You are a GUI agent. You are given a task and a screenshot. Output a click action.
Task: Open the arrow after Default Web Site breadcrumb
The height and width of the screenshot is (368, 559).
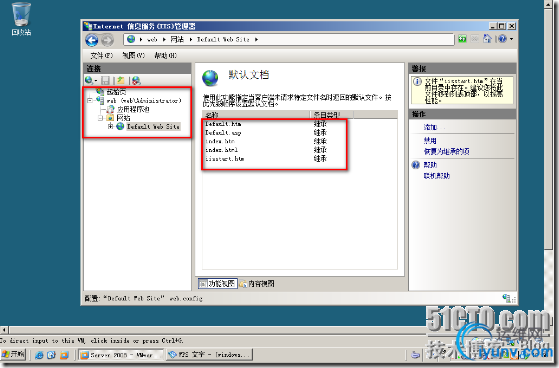pyautogui.click(x=256, y=39)
